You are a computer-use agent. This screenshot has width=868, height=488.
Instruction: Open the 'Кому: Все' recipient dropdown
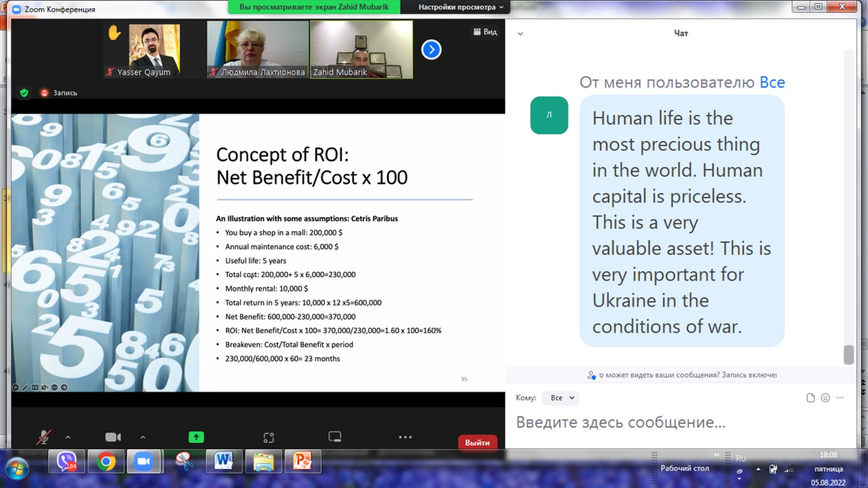[x=561, y=398]
